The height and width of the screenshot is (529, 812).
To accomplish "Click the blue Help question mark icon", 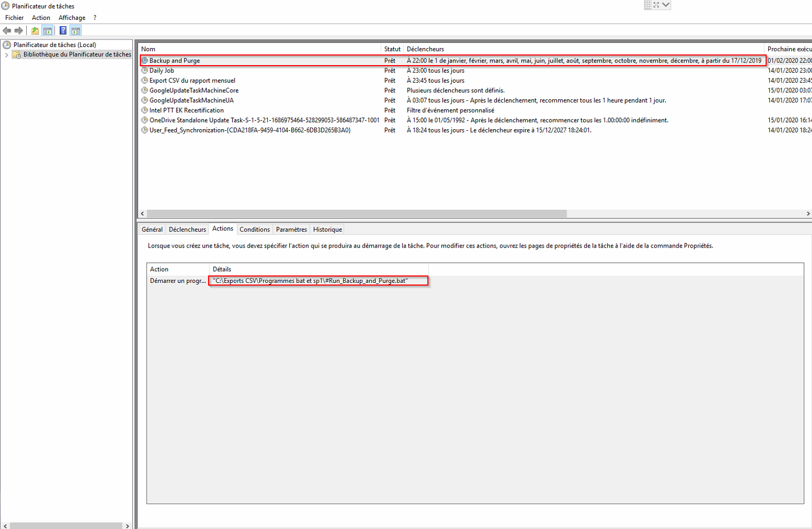I will (x=63, y=30).
